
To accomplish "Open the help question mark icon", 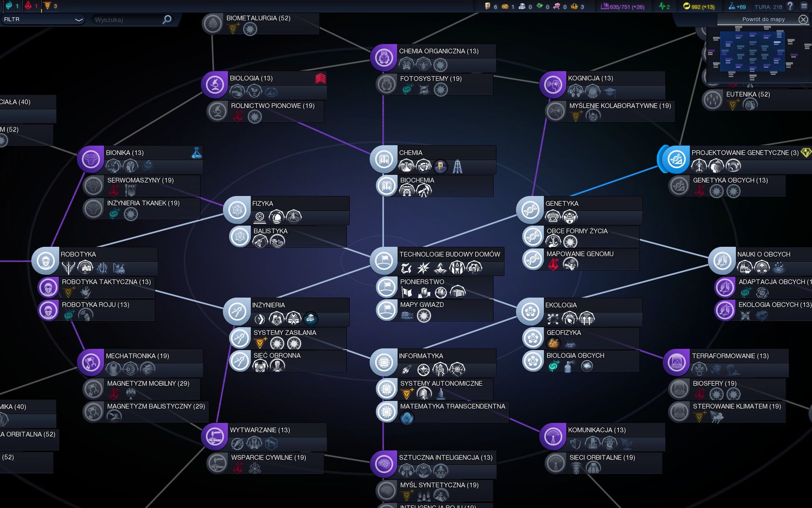I will (x=790, y=6).
